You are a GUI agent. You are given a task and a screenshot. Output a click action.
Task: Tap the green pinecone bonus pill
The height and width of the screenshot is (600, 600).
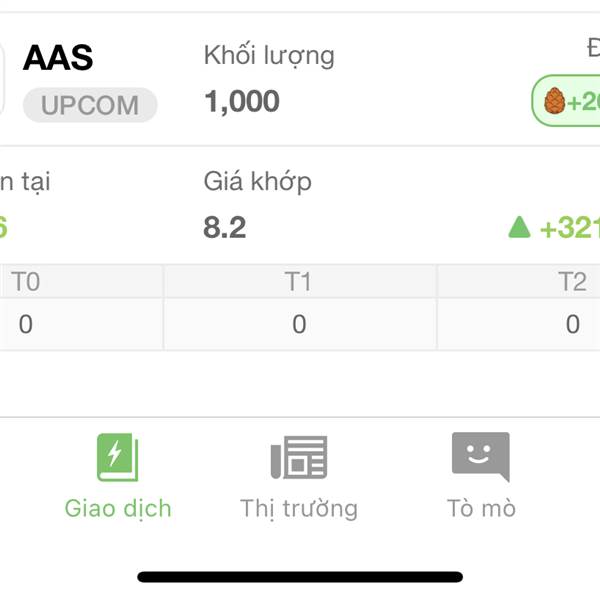click(x=566, y=101)
